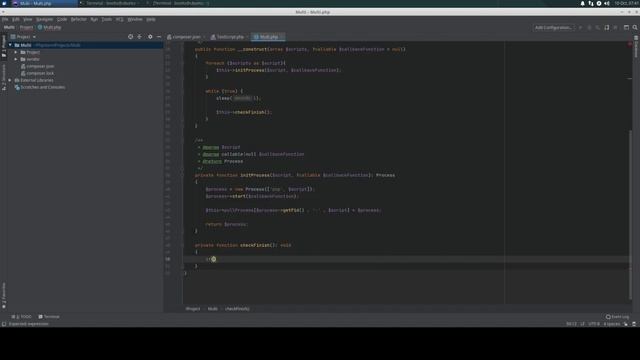The width and height of the screenshot is (640, 360).
Task: Click the LF line separator in status bar
Action: (x=582, y=324)
